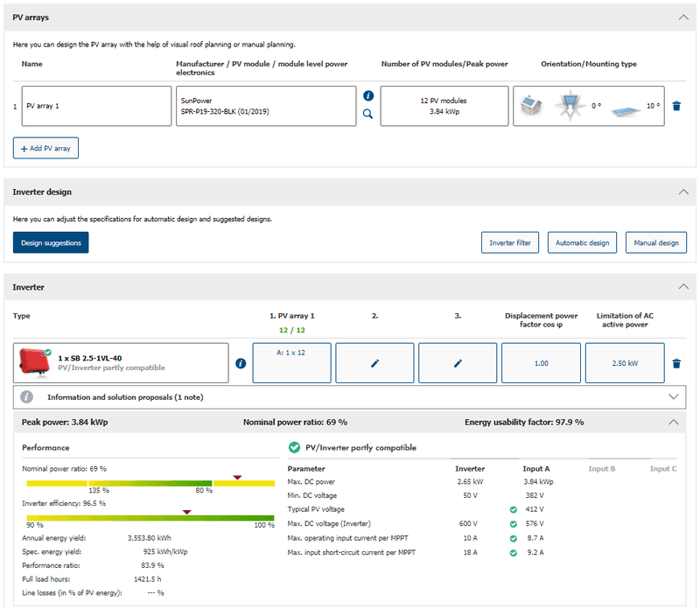This screenshot has width=700, height=609.
Task: Edit inverter input 3 pencil icon
Action: pyautogui.click(x=458, y=363)
